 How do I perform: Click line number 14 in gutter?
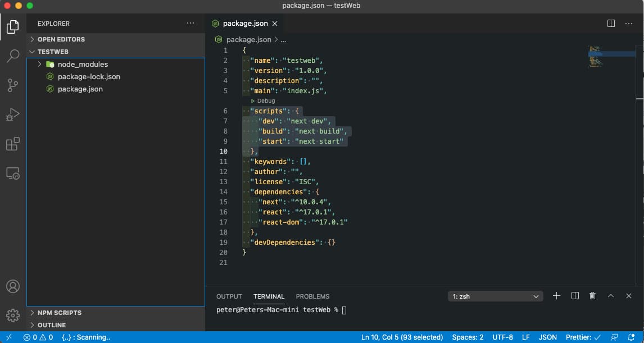click(224, 191)
